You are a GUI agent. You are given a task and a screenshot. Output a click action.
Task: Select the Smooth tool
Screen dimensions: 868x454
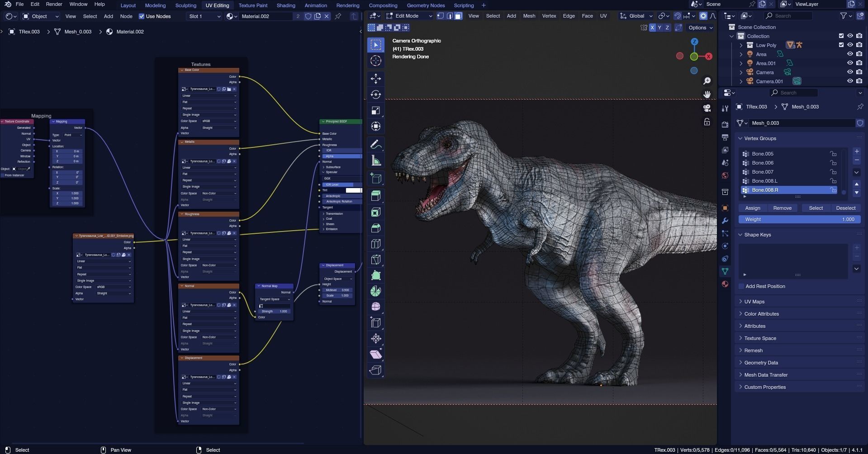(x=375, y=307)
